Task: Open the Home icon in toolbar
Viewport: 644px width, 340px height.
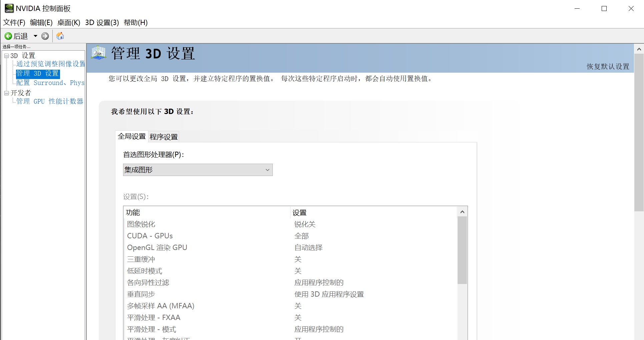Action: [x=60, y=36]
